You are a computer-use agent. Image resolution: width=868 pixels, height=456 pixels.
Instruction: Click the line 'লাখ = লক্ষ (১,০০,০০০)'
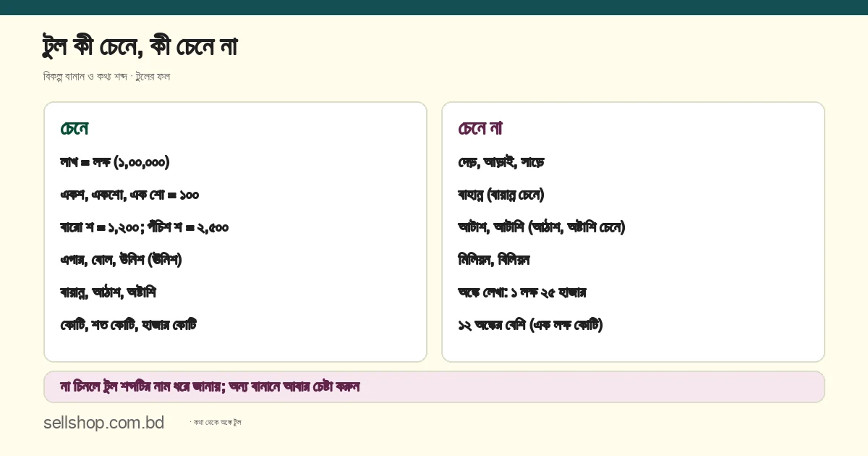pos(115,162)
